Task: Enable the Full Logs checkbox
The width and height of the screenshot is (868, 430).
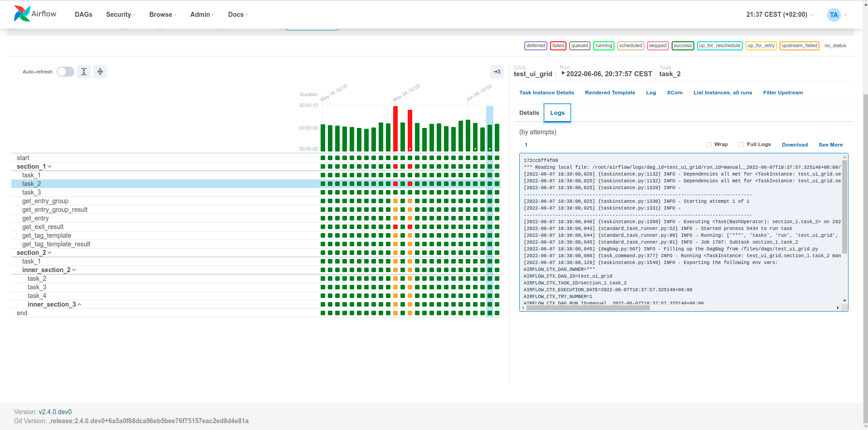Action: (x=741, y=145)
